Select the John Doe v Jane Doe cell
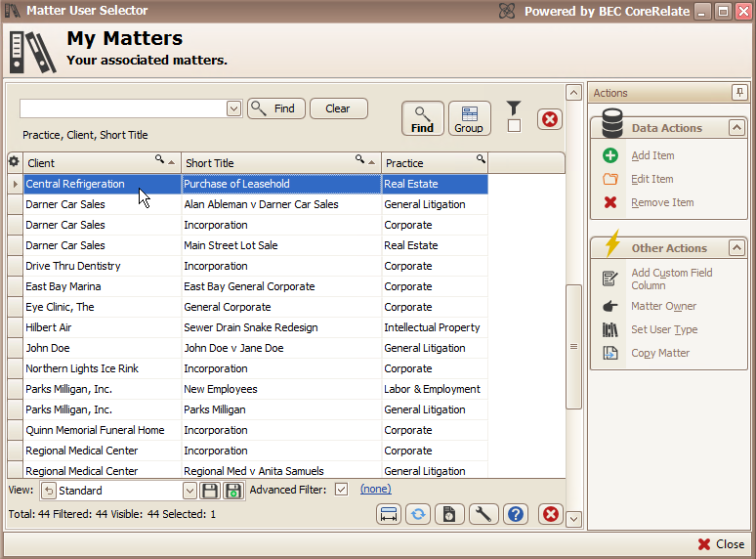This screenshot has width=756, height=559. tap(281, 348)
